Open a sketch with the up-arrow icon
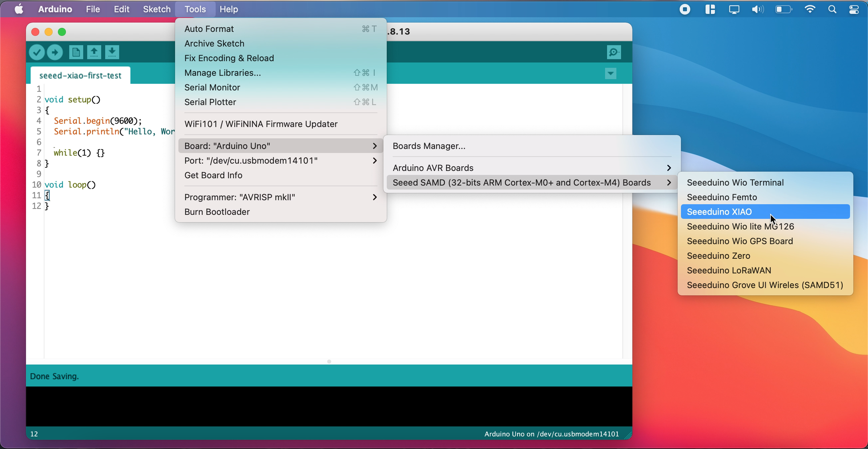 pos(94,52)
